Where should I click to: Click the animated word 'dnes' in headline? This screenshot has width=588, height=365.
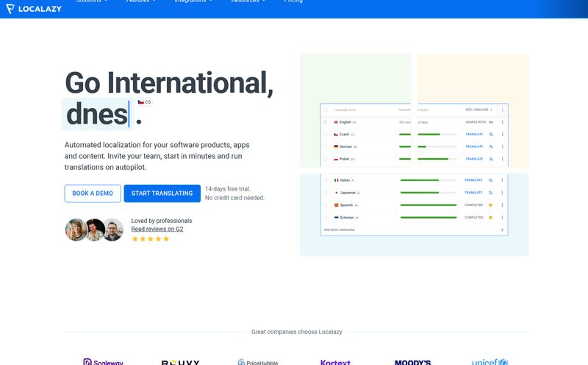click(x=97, y=115)
